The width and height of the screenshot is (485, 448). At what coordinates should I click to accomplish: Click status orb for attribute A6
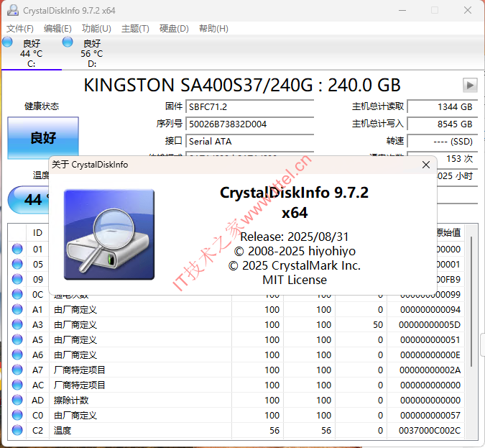tap(17, 355)
